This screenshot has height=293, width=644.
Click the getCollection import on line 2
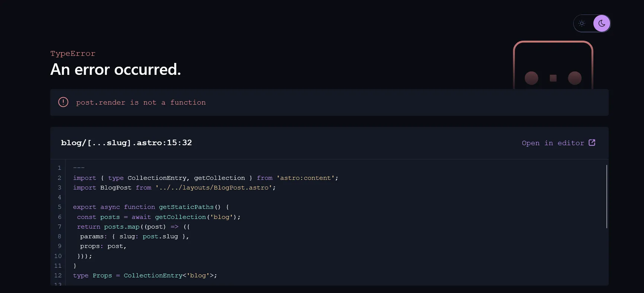[219, 178]
